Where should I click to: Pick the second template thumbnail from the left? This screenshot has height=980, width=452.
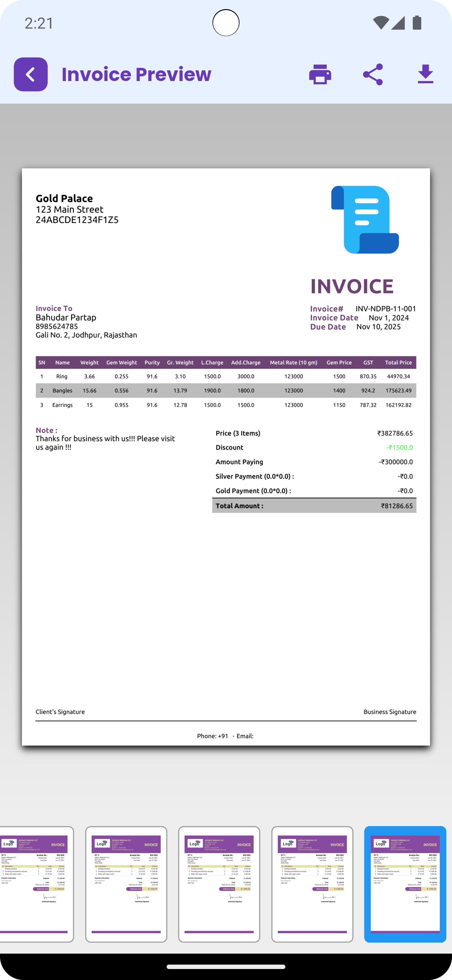pos(126,884)
